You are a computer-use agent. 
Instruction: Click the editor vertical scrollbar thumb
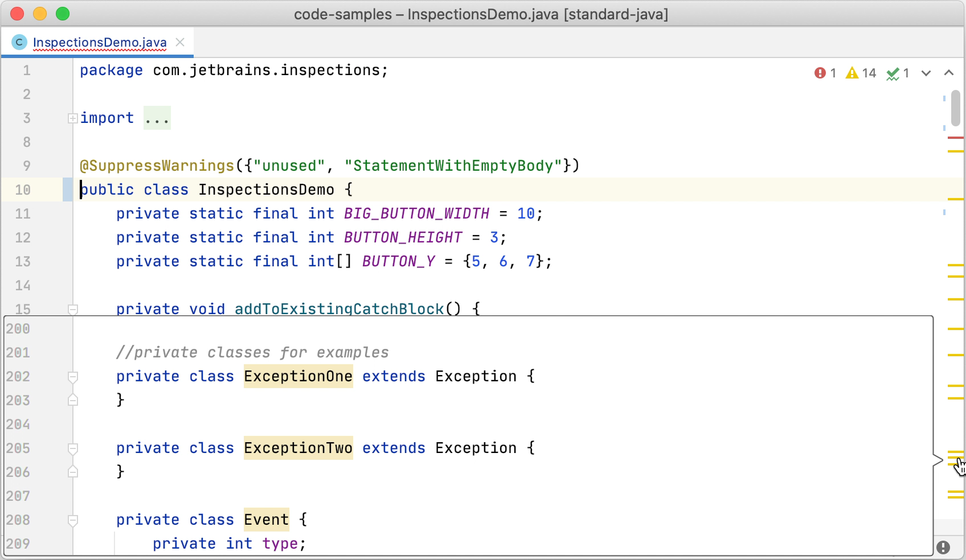click(x=955, y=108)
